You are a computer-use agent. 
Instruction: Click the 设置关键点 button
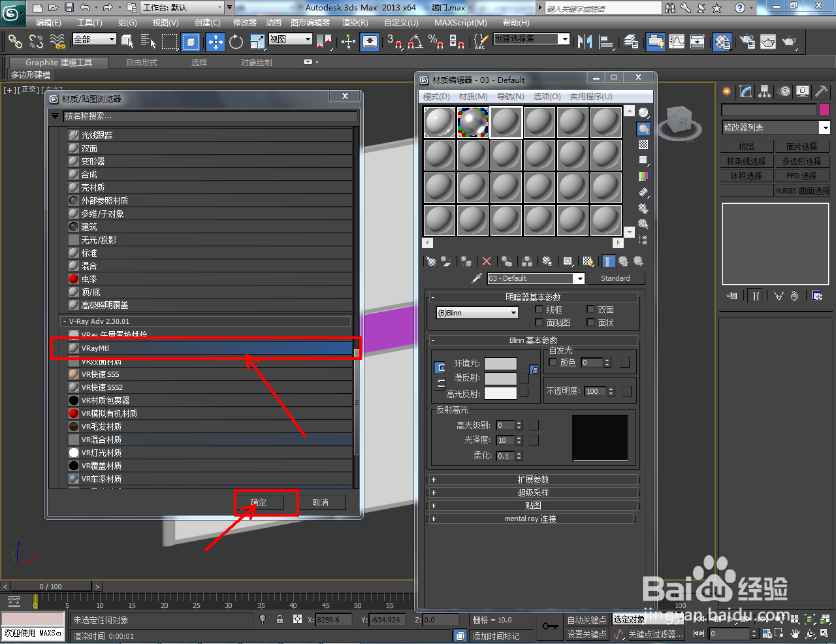[x=587, y=634]
